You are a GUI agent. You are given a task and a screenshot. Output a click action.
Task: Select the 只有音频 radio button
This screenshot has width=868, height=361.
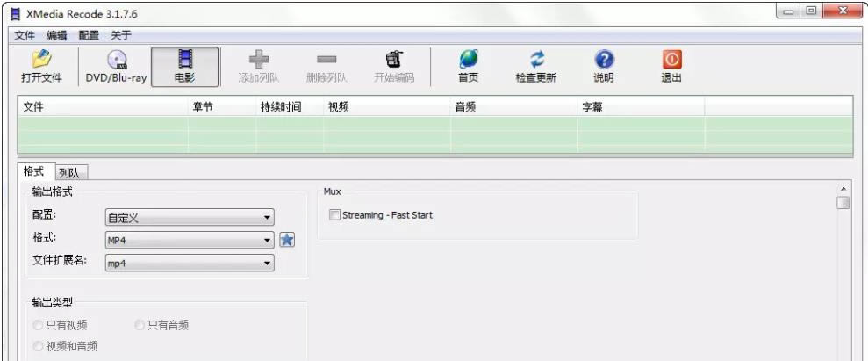coord(140,325)
